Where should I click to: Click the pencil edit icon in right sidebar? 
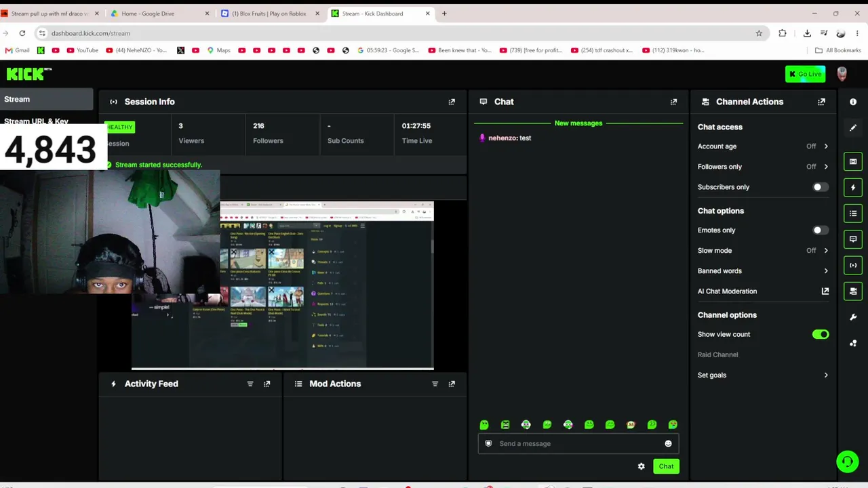point(853,127)
